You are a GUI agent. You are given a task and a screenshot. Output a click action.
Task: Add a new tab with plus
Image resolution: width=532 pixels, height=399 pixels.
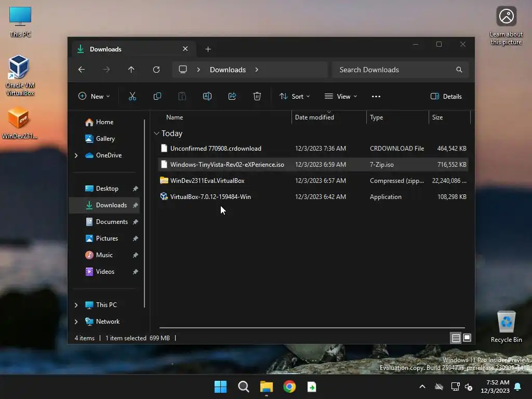click(x=208, y=49)
